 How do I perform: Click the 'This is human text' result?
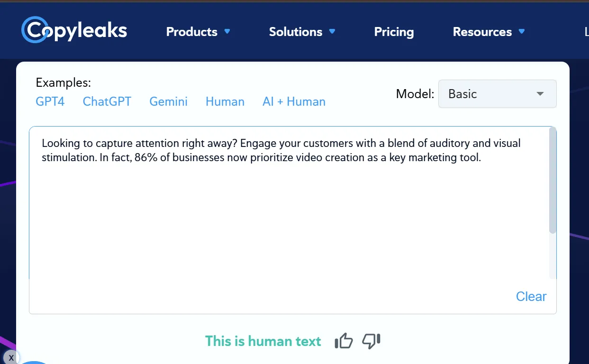[263, 341]
